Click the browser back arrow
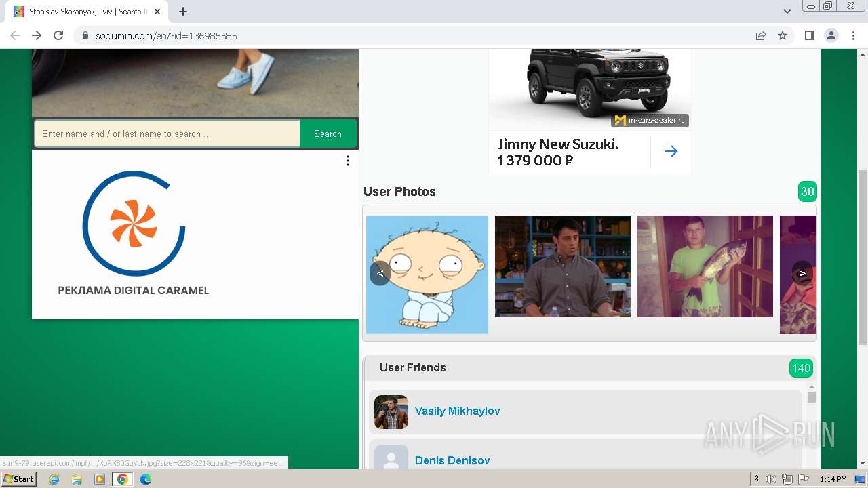Image resolution: width=868 pixels, height=488 pixels. 15,35
